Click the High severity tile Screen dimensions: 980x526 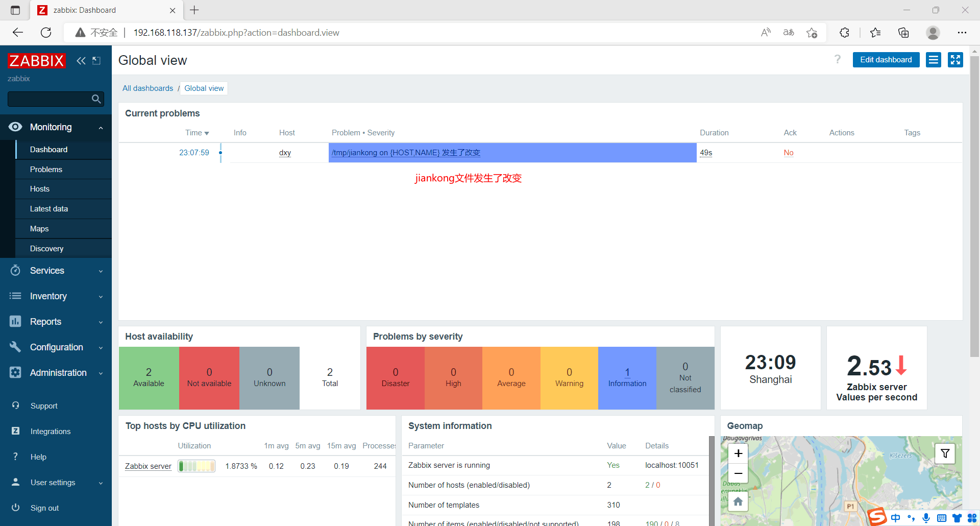point(453,378)
